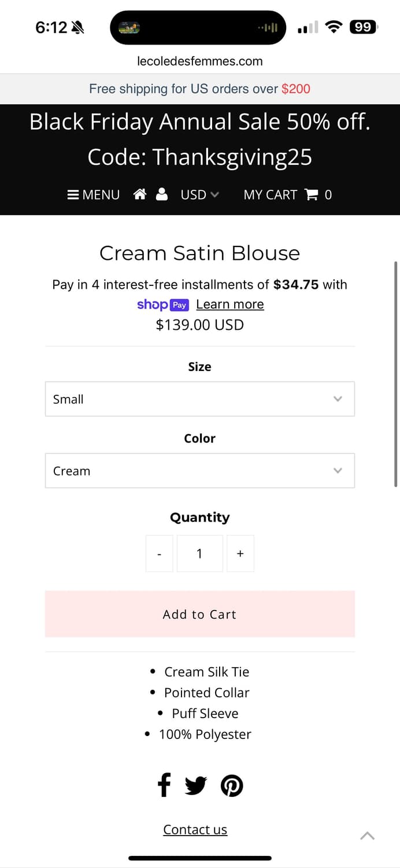
Task: Tap the Dynamic Island live activity
Action: [x=198, y=27]
